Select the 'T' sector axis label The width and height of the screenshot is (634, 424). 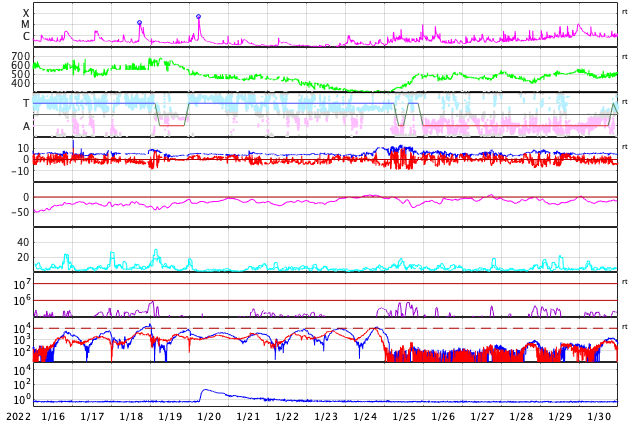tap(26, 103)
